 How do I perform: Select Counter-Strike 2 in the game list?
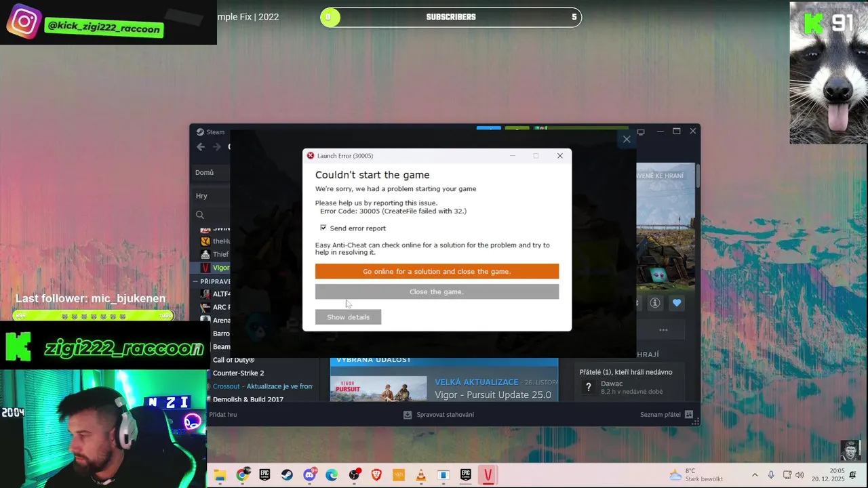pyautogui.click(x=238, y=373)
